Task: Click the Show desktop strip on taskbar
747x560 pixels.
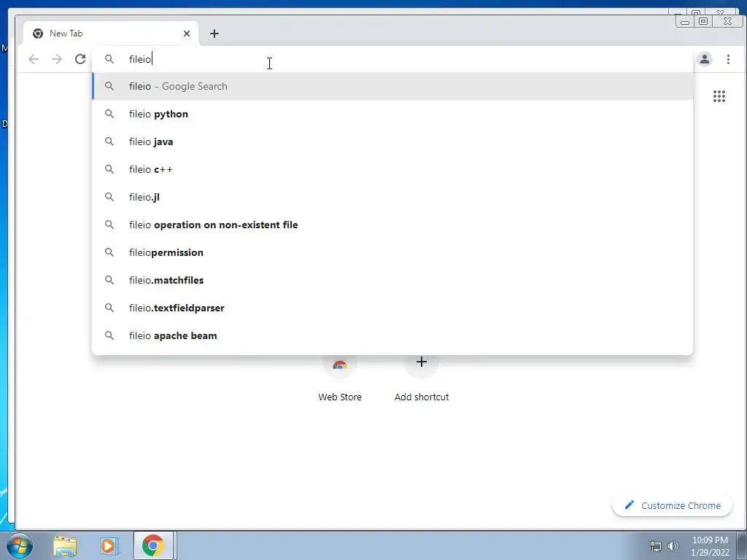Action: (741, 545)
